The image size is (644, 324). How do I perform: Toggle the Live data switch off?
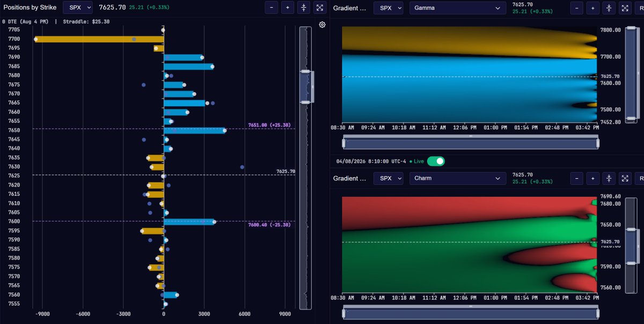pos(436,161)
